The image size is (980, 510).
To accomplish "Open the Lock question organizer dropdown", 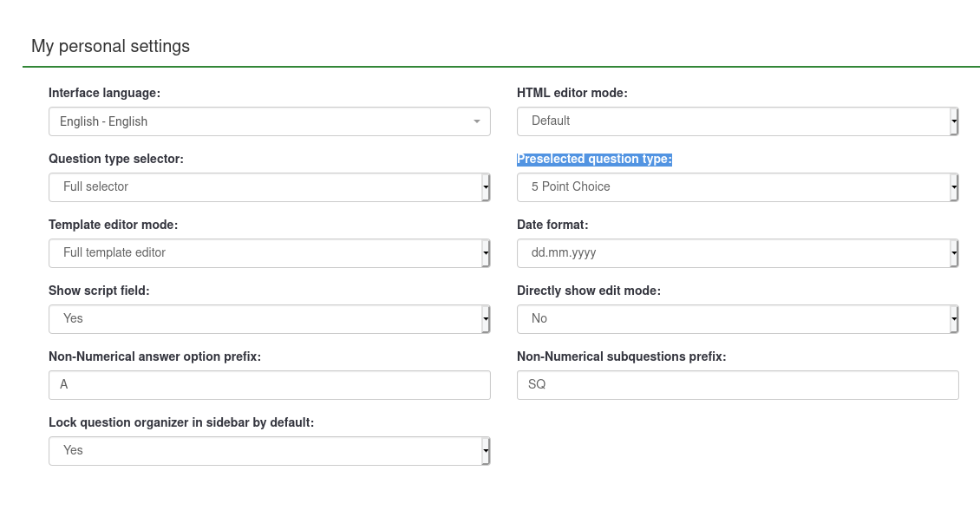I will coord(269,451).
